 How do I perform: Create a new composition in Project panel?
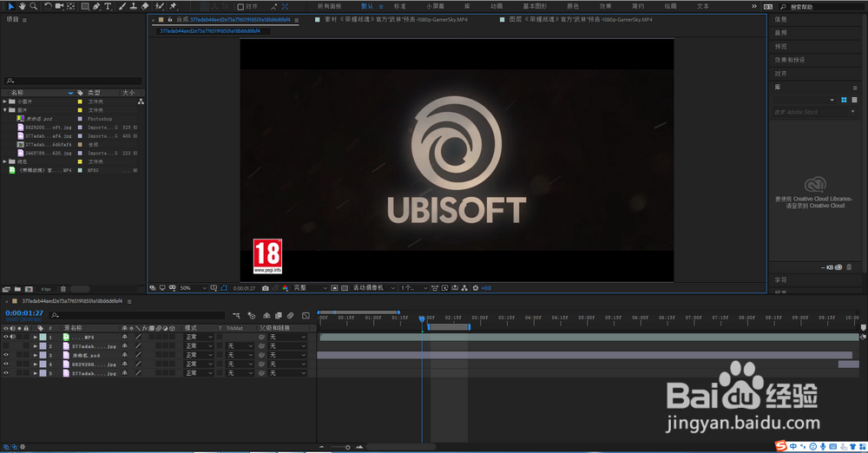point(29,289)
